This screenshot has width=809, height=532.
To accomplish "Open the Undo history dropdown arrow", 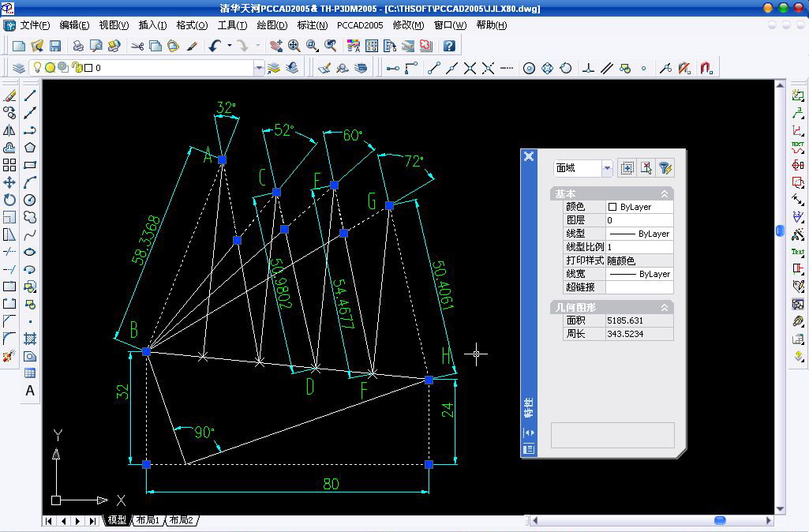I will (x=230, y=46).
